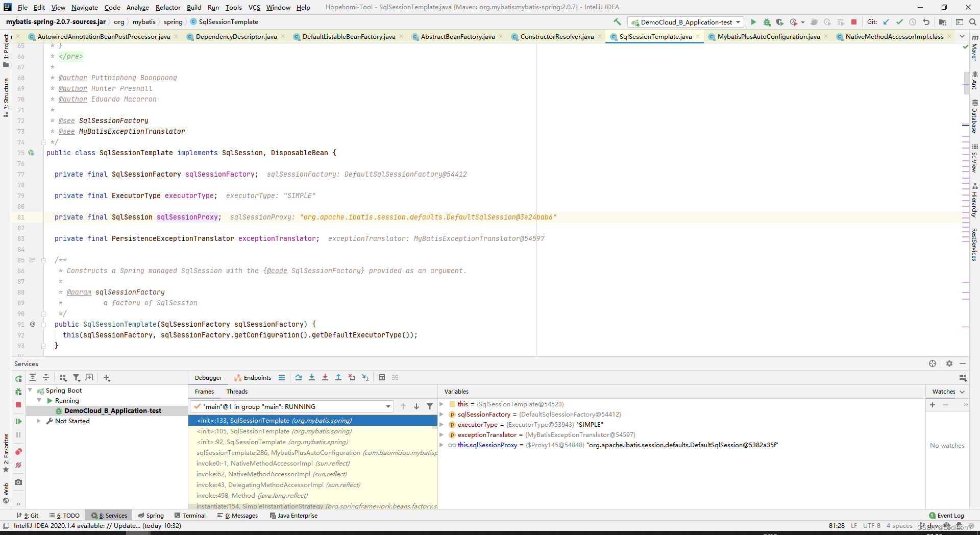Click the Step Over debugger icon

[x=299, y=377]
